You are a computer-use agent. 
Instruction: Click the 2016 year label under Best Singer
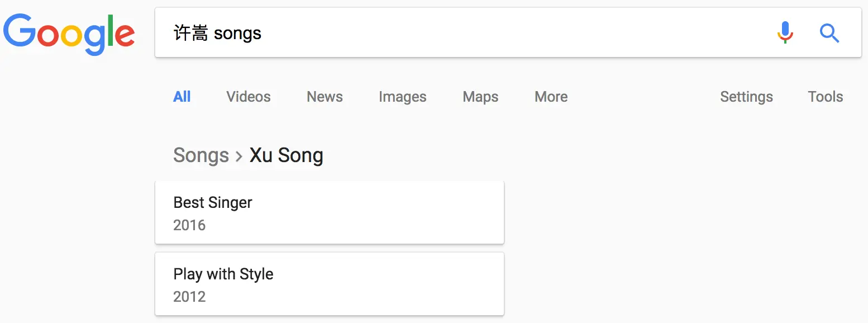tap(189, 225)
